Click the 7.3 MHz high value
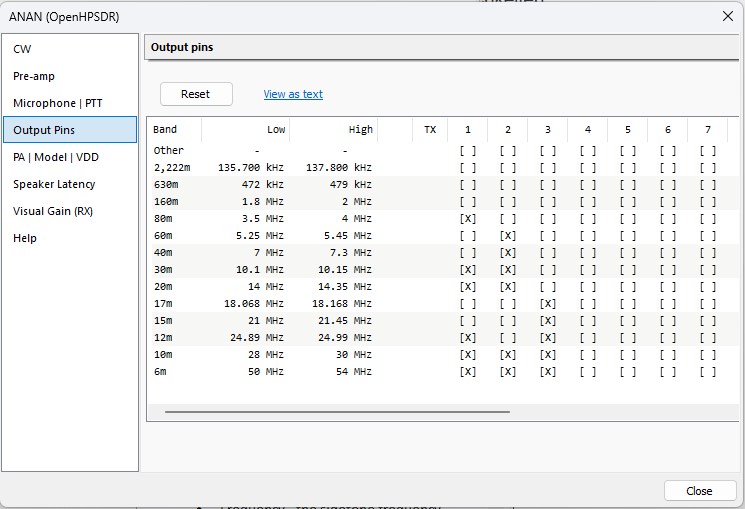The image size is (745, 509). point(351,253)
